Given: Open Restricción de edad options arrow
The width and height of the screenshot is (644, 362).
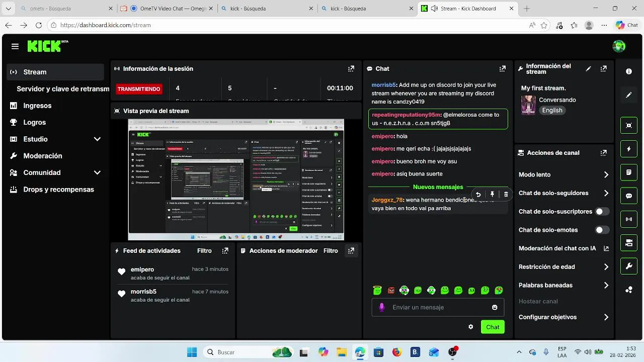Looking at the screenshot, I should coord(606,267).
